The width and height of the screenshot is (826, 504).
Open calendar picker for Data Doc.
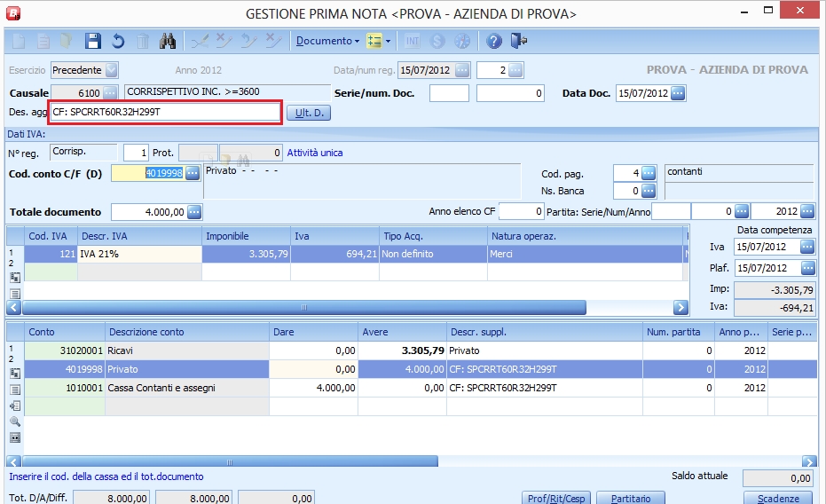point(678,92)
